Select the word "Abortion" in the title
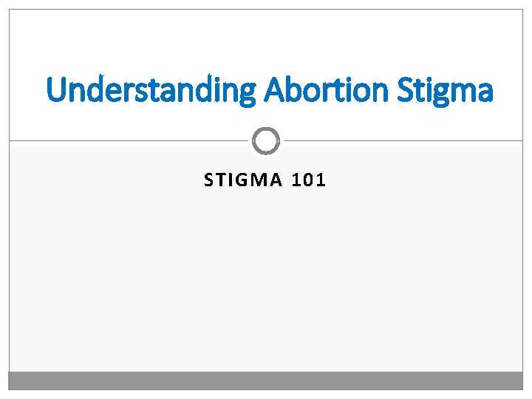 coord(326,89)
